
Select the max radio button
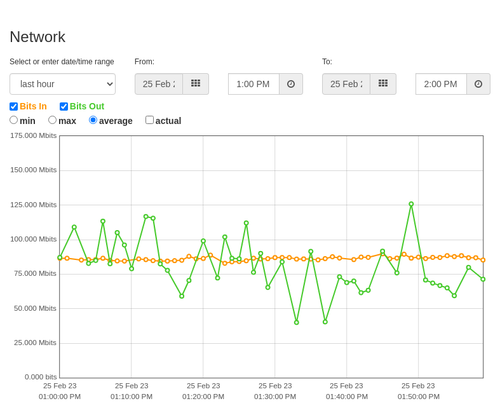(52, 120)
